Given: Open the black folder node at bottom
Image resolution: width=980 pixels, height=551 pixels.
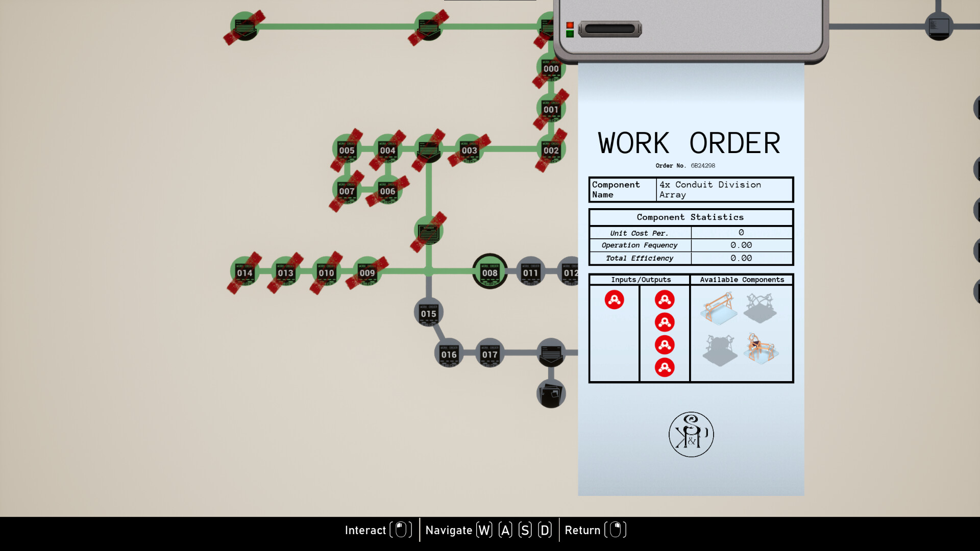Looking at the screenshot, I should click(x=551, y=394).
